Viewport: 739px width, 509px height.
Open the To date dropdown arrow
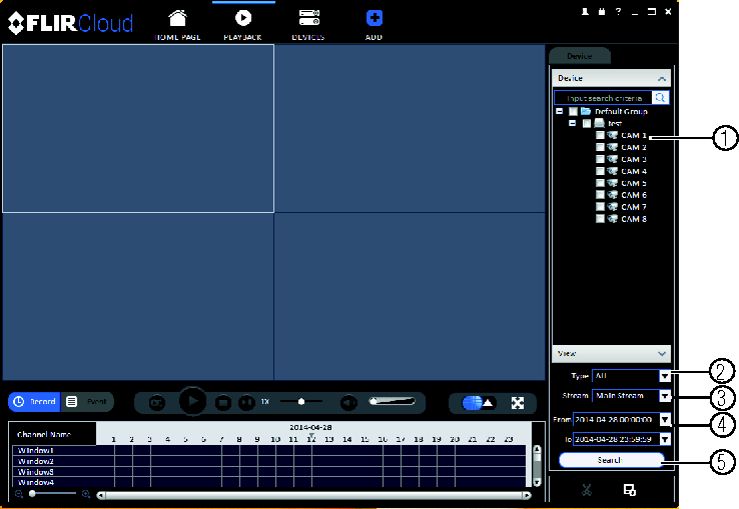coord(665,439)
